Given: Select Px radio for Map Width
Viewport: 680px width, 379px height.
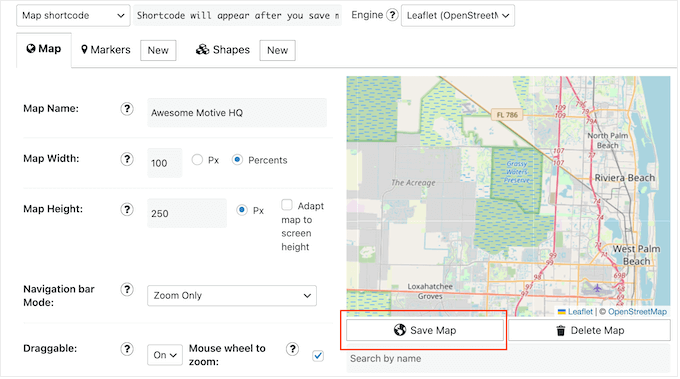Looking at the screenshot, I should coord(197,160).
